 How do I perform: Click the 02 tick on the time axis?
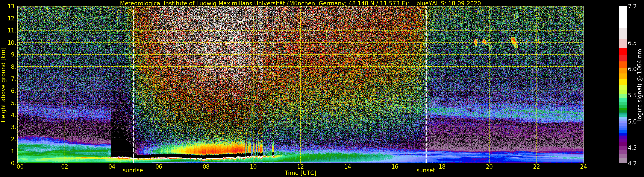point(65,167)
